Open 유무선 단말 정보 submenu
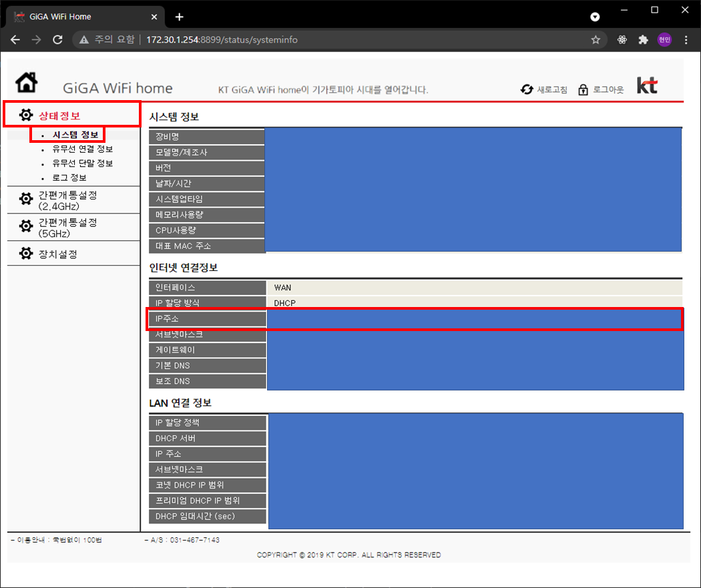The height and width of the screenshot is (588, 701). coord(83,164)
